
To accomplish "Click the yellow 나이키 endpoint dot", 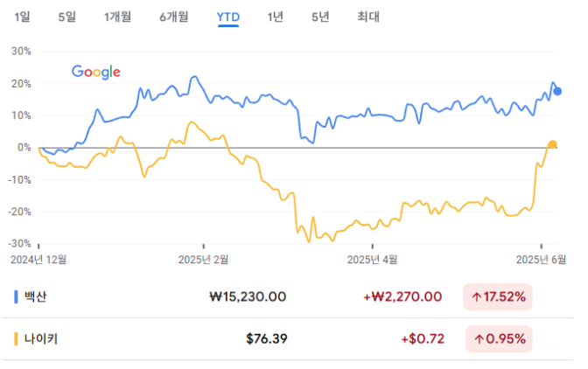I will point(552,144).
